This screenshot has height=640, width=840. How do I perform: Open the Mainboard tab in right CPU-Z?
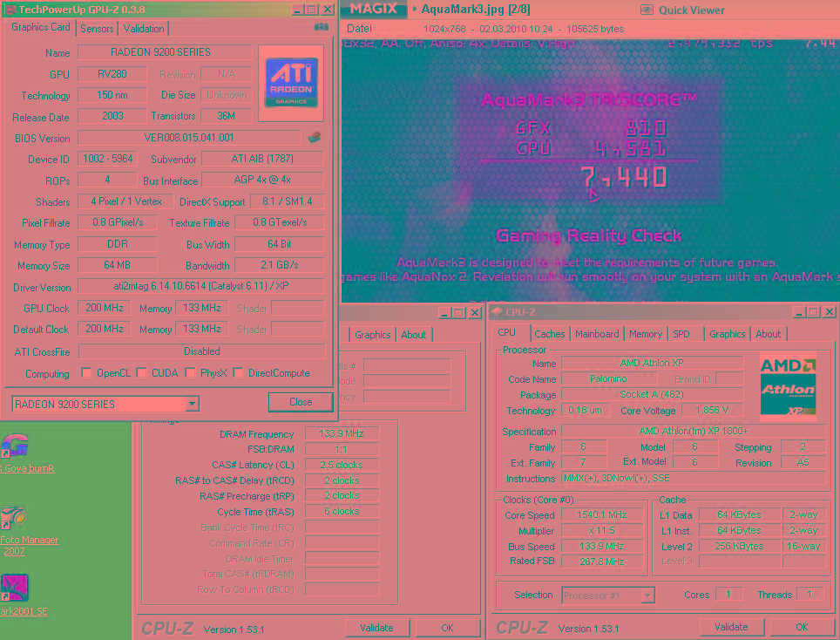(x=597, y=334)
